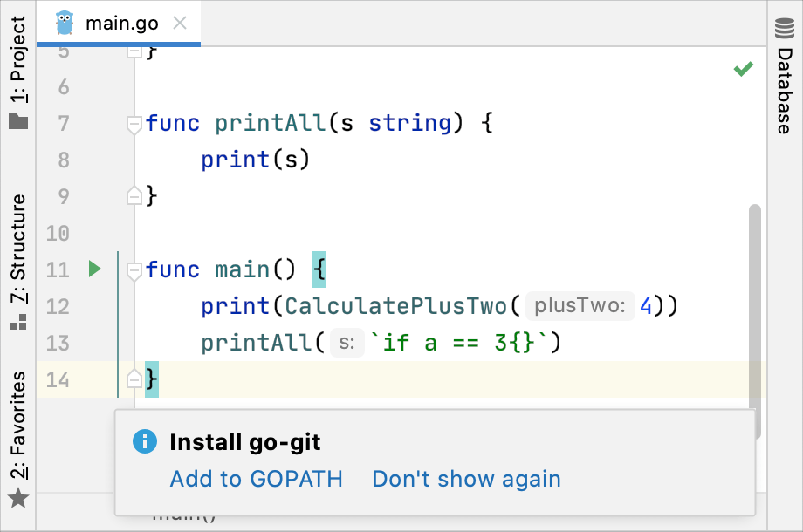Image resolution: width=803 pixels, height=532 pixels.
Task: Collapse the main function body fold marker
Action: [x=134, y=269]
